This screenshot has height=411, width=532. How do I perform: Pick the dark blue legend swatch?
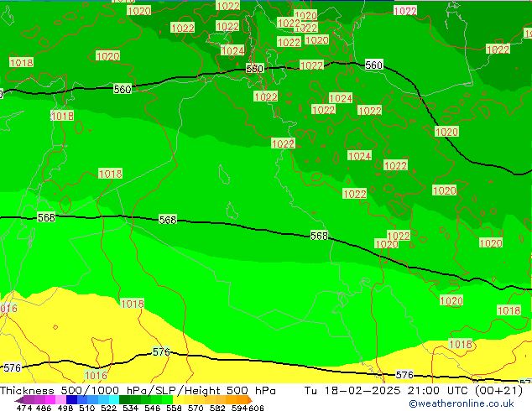pos(71,399)
